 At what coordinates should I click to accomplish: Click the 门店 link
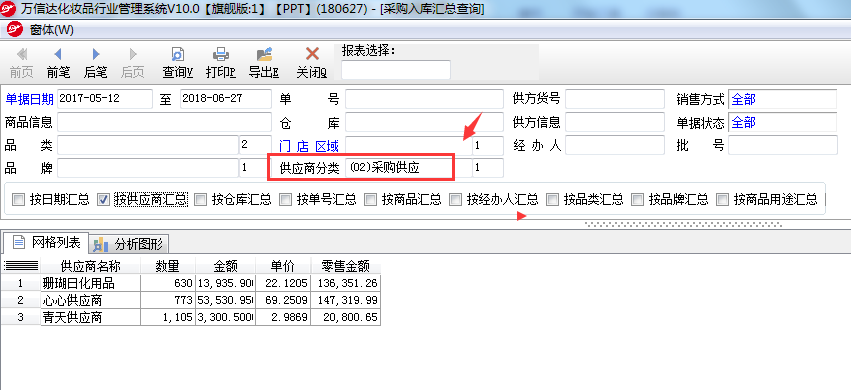(294, 146)
